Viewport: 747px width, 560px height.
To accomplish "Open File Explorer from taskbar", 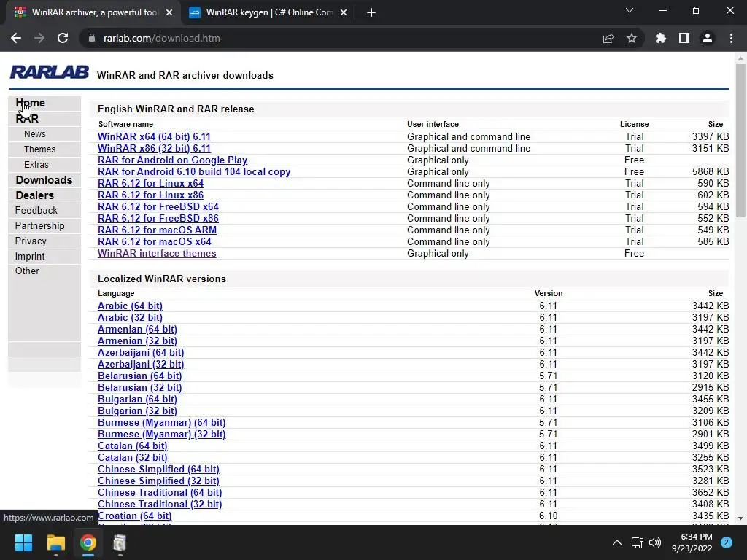I will point(55,542).
